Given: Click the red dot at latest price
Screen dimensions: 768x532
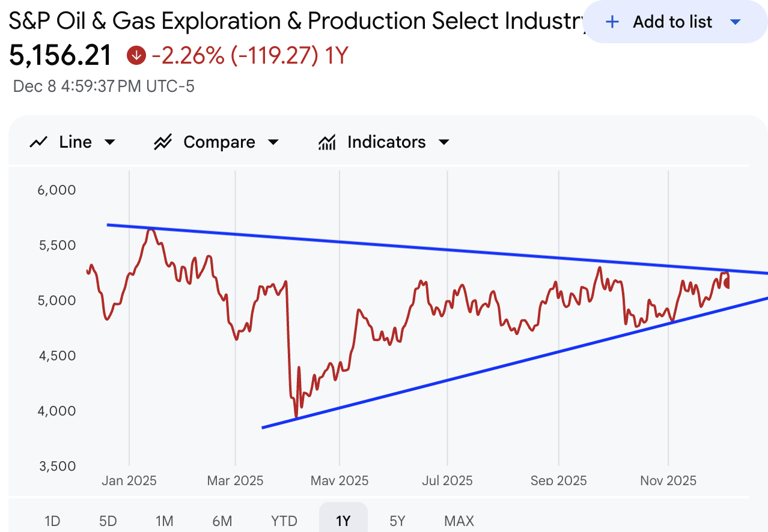Looking at the screenshot, I should pos(728,283).
